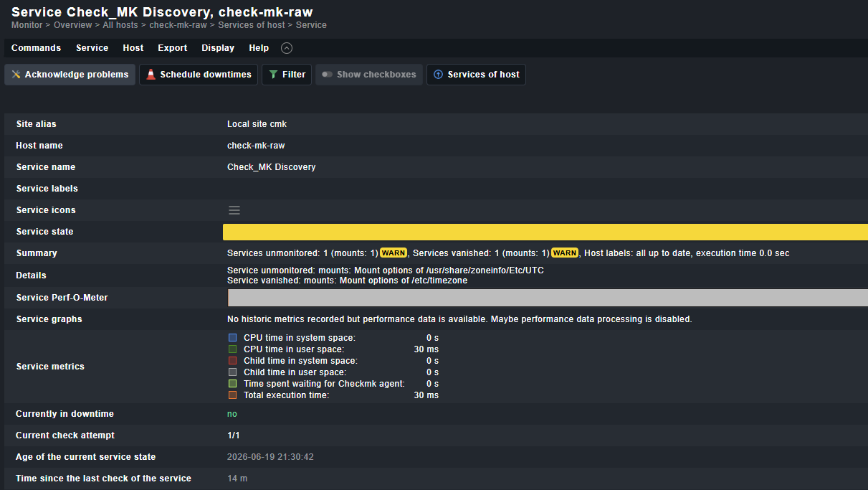Image resolution: width=868 pixels, height=490 pixels.
Task: Click the page title Service Check_MK Discovery
Action: click(x=162, y=11)
